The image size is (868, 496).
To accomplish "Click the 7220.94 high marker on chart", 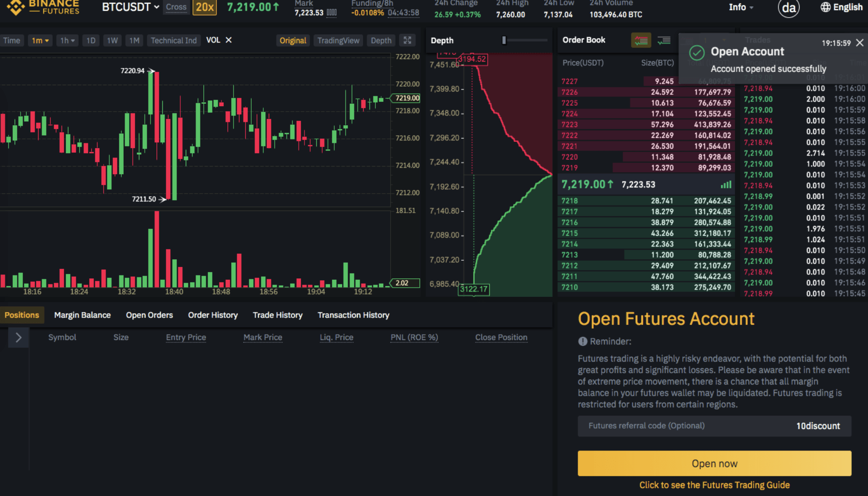I will pos(137,71).
